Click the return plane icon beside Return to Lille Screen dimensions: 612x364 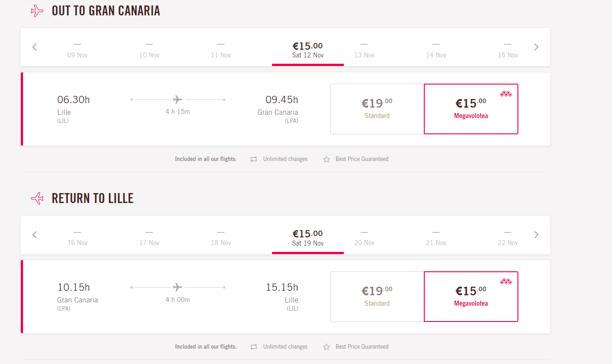37,199
